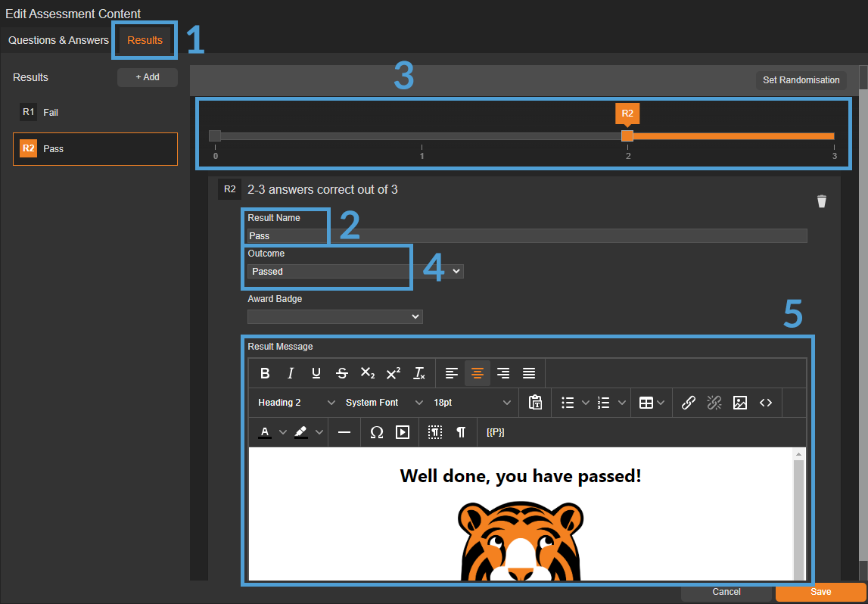Toggle italic text style
Screen dimensions: 868x604
coord(291,373)
